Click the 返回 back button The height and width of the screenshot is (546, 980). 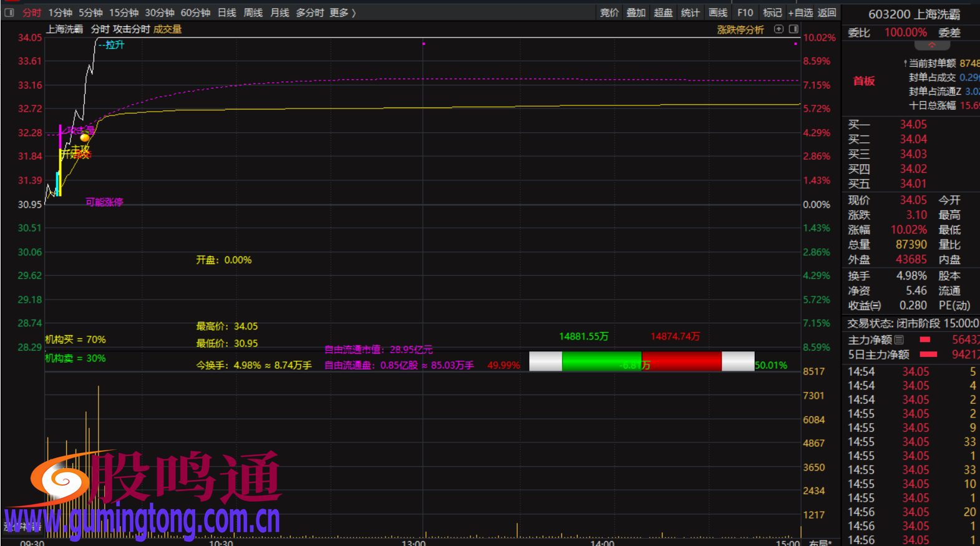tap(827, 12)
